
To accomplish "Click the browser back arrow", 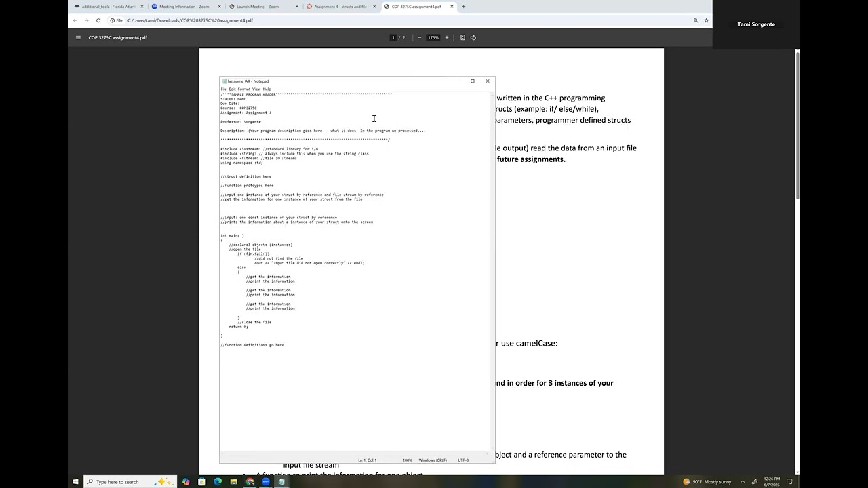I will pyautogui.click(x=75, y=20).
